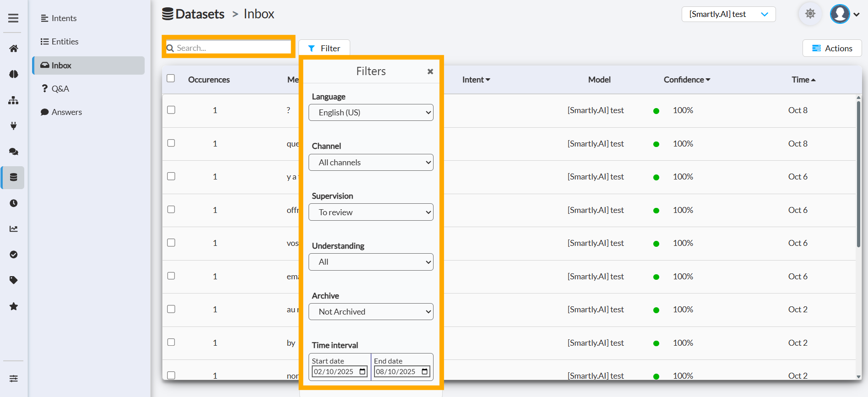Click the Occurences column header

(209, 80)
